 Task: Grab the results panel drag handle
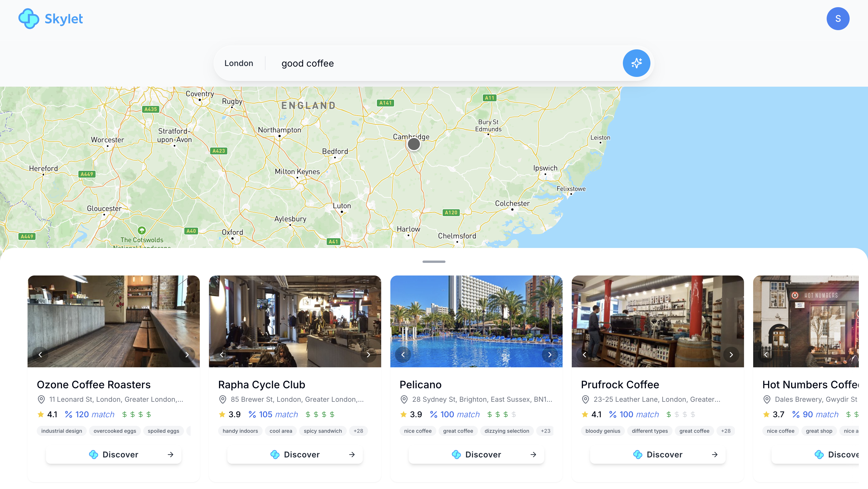tap(434, 262)
